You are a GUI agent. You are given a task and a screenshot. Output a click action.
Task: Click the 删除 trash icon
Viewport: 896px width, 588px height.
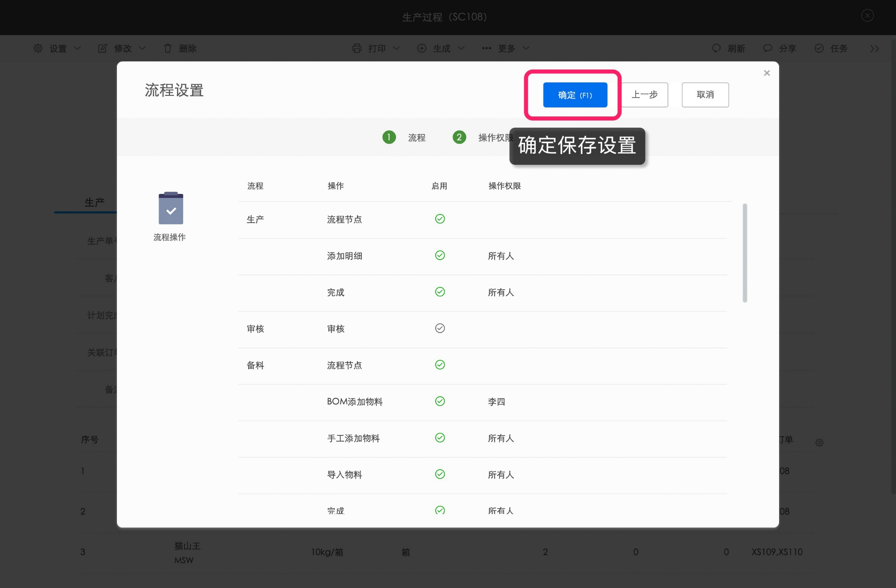(x=168, y=48)
